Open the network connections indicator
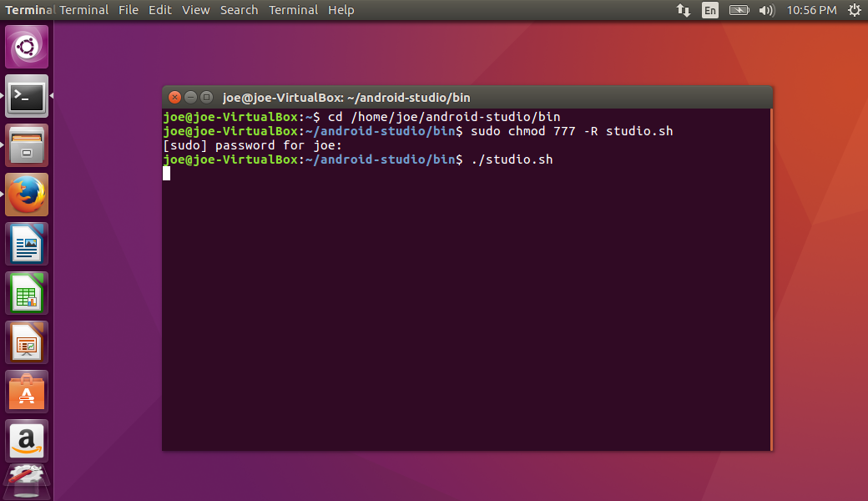The height and width of the screenshot is (501, 868). [683, 10]
